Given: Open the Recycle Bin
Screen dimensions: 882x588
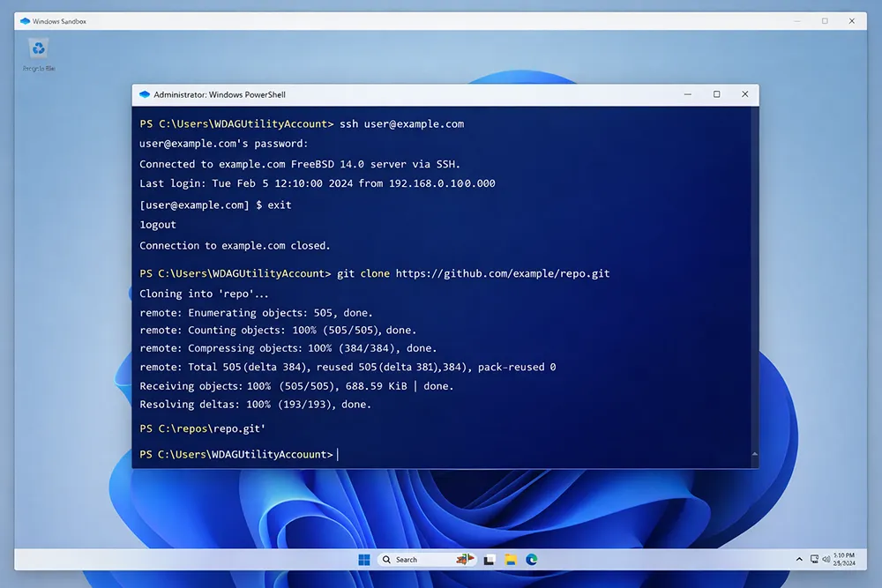Looking at the screenshot, I should tap(38, 50).
